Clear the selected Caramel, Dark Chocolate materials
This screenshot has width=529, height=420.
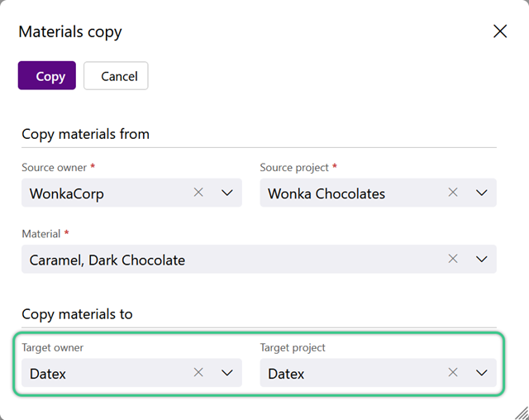[453, 259]
